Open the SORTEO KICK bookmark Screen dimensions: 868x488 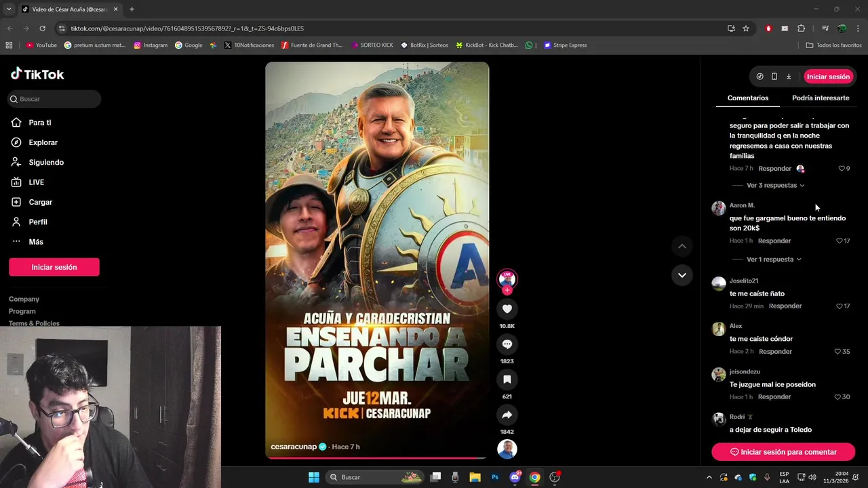point(372,45)
